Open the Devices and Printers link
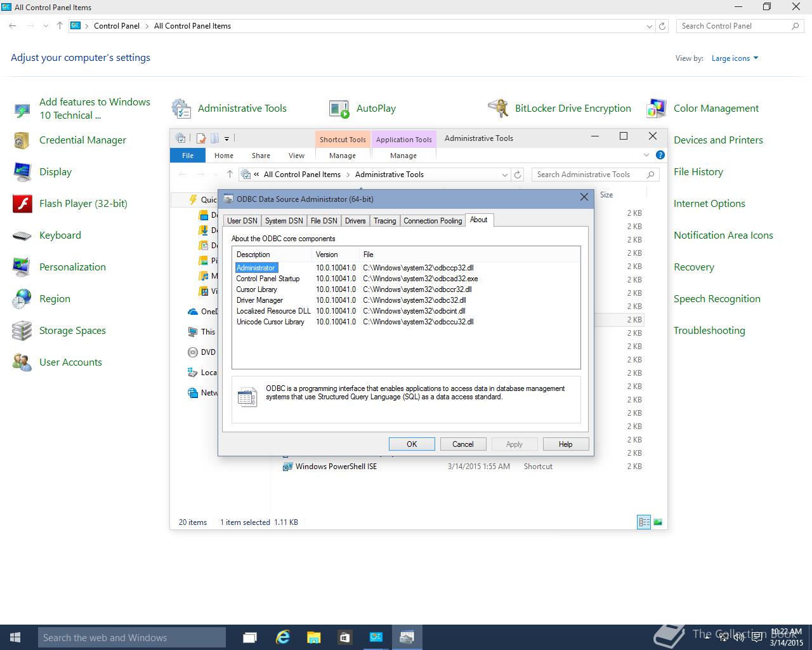The height and width of the screenshot is (650, 812). 718,140
